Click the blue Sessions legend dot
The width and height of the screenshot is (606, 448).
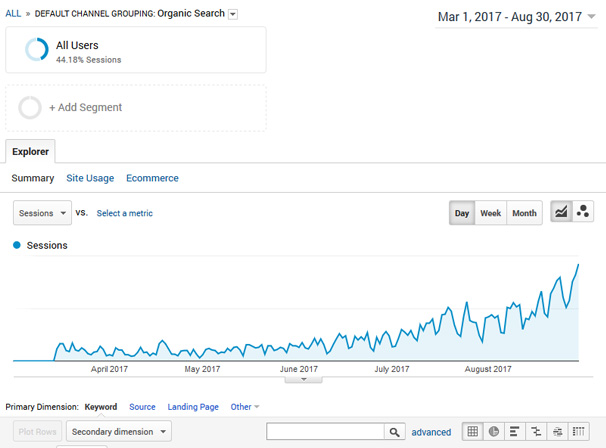tap(17, 245)
